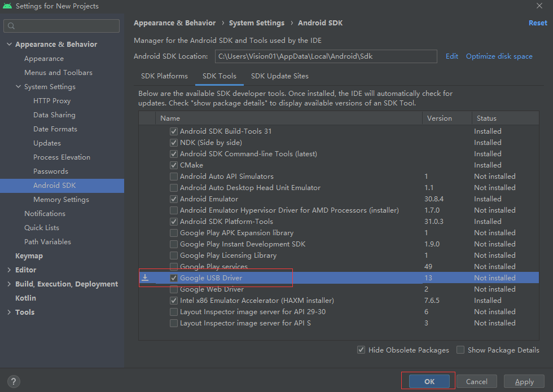Uncheck Intel x86 Emulator Accelerator (HAXM installer)
Image resolution: width=553 pixels, height=392 pixels.
(174, 301)
